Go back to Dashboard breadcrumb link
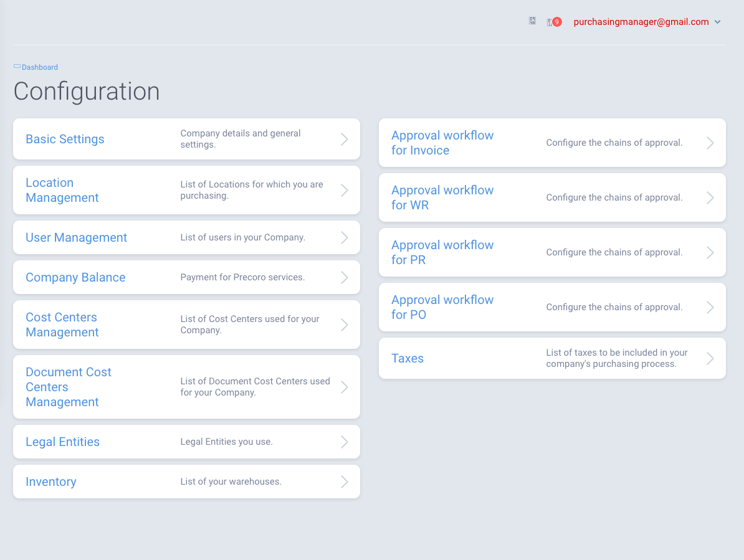The width and height of the screenshot is (744, 560). click(40, 67)
